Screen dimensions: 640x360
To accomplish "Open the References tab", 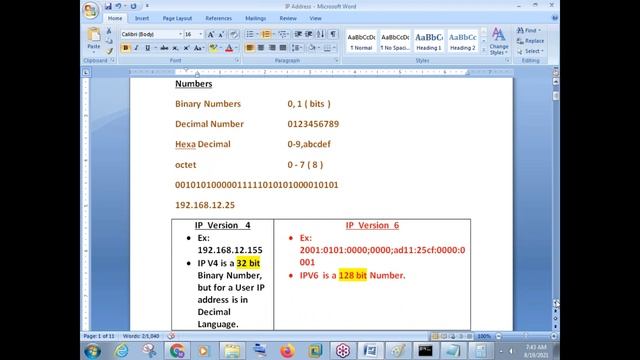I will tap(218, 18).
